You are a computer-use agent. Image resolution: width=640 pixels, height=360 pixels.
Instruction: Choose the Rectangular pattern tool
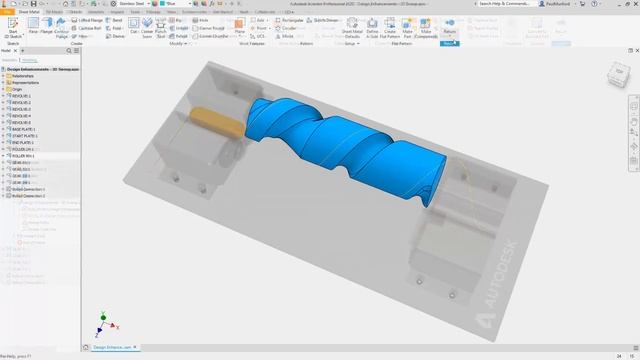(289, 20)
